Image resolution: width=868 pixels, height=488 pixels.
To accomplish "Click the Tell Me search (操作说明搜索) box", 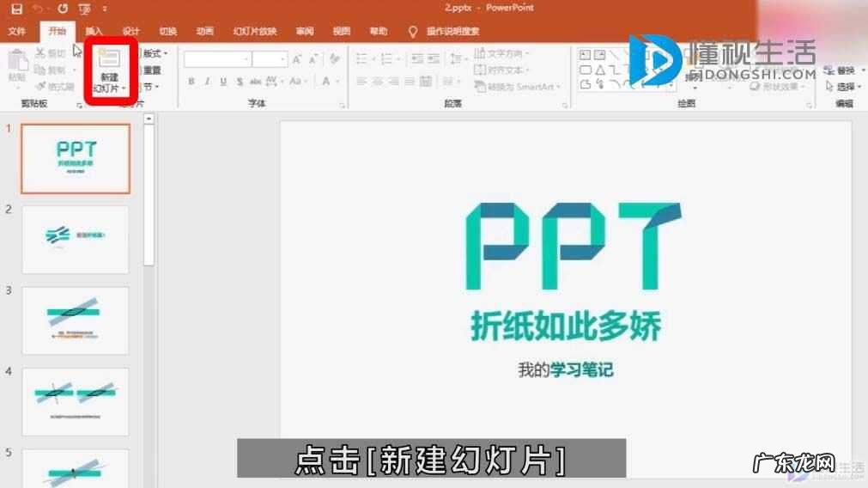I will click(x=445, y=32).
